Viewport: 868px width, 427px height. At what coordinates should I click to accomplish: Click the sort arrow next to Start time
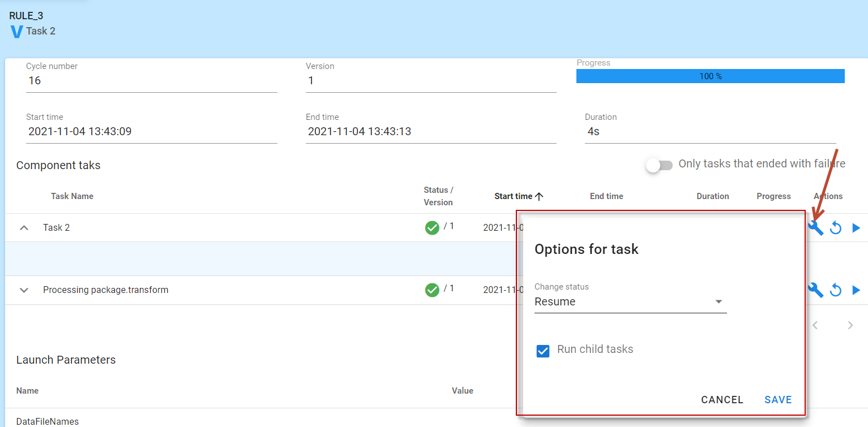(x=539, y=196)
